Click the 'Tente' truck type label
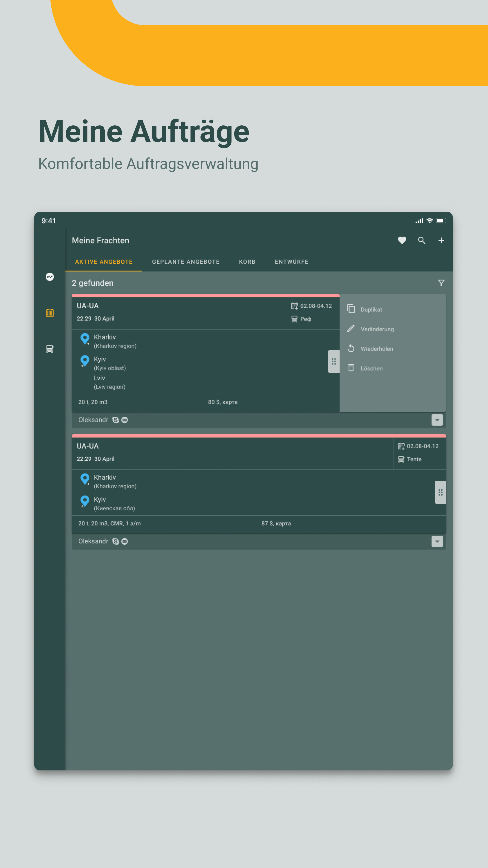This screenshot has height=868, width=488. (x=414, y=459)
